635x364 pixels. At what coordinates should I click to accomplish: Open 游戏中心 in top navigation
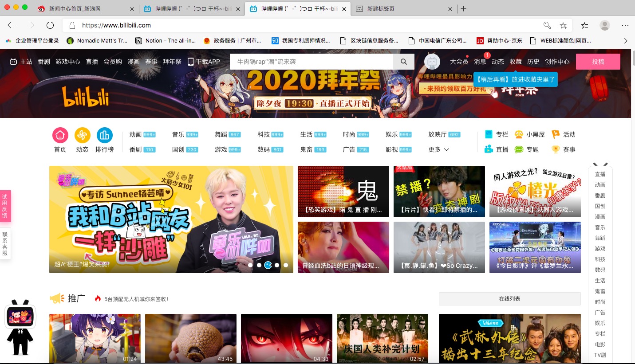[68, 62]
